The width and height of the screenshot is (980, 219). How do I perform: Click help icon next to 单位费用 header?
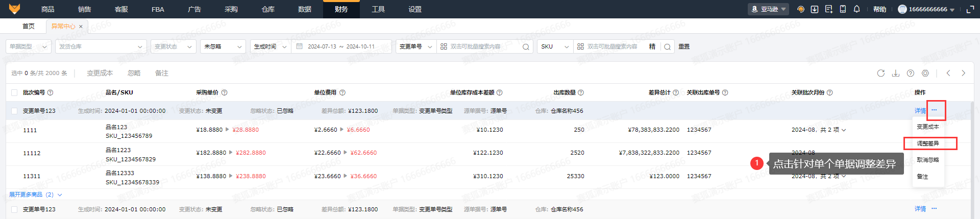(x=342, y=92)
